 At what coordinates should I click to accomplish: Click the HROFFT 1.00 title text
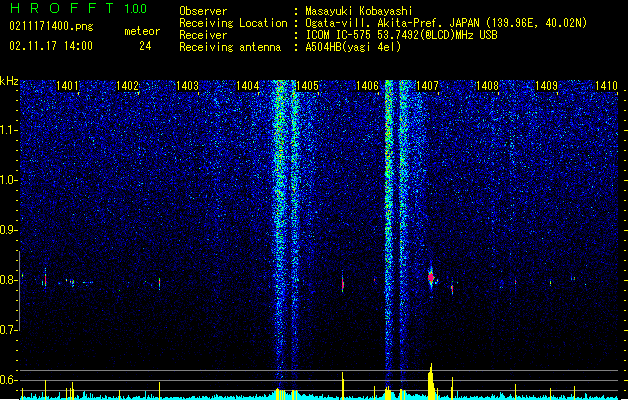click(x=79, y=8)
